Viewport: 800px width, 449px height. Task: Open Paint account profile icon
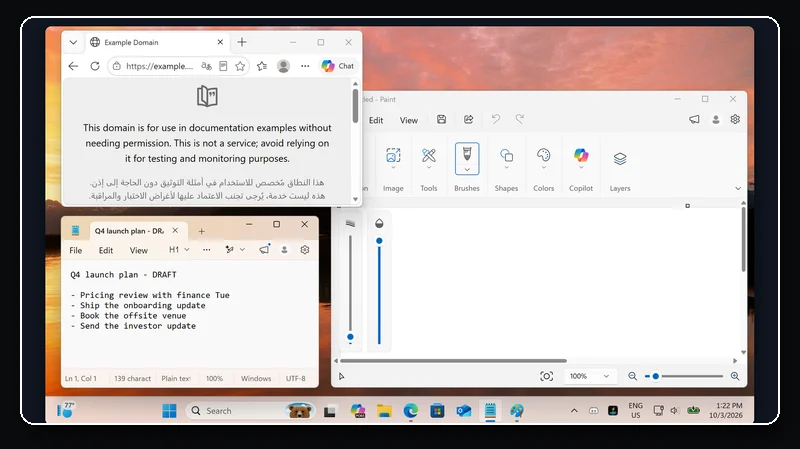[x=716, y=119]
